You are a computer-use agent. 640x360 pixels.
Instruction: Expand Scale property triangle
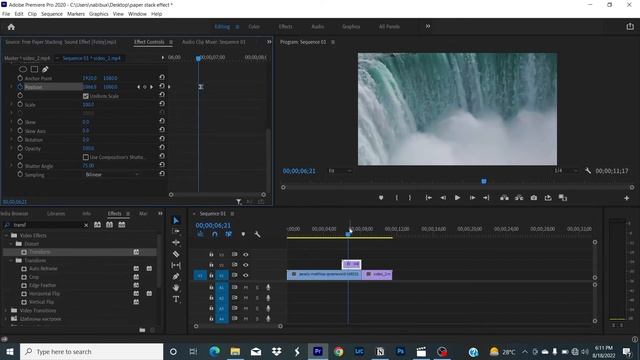click(x=11, y=104)
